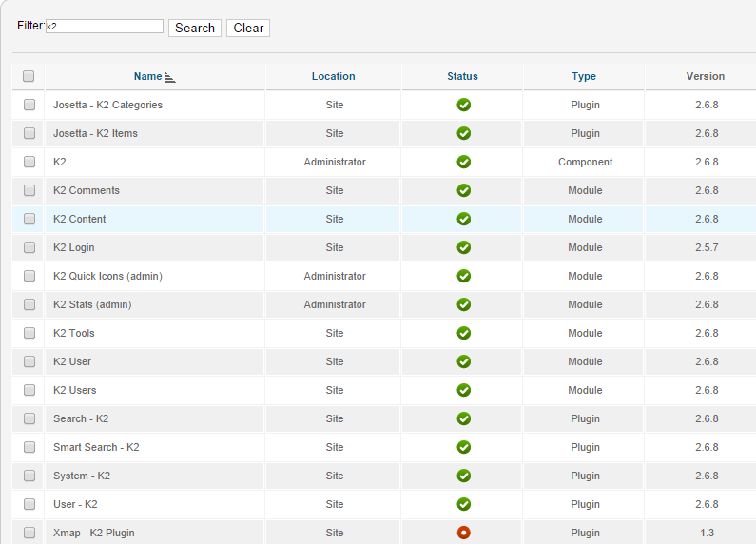Toggle status icon of Josetta - K2 Items
This screenshot has width=756, height=544.
coord(463,133)
